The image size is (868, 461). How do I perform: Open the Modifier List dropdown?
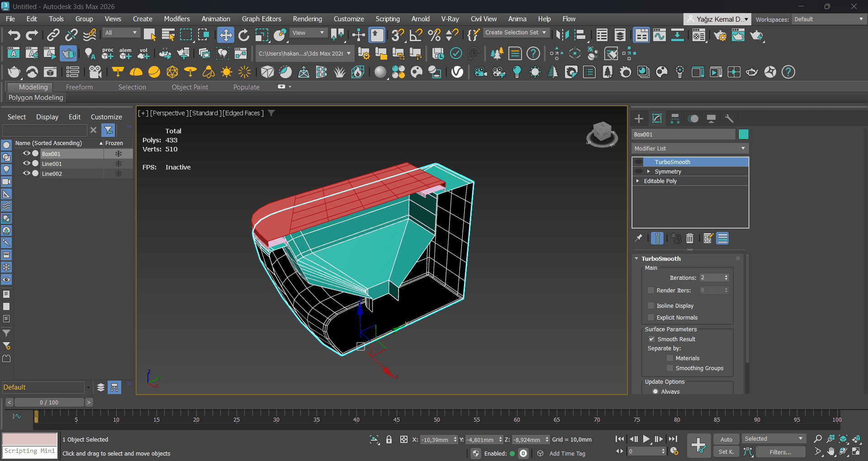[x=690, y=148]
